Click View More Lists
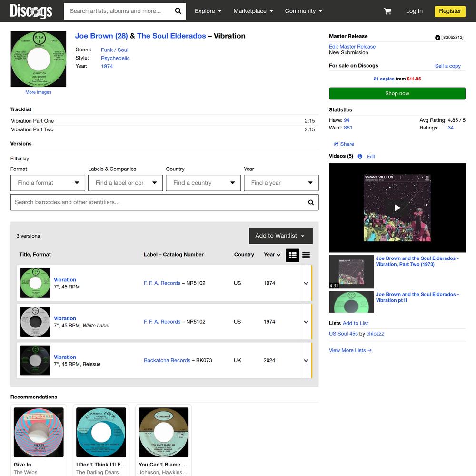The width and height of the screenshot is (476, 476). tap(350, 350)
